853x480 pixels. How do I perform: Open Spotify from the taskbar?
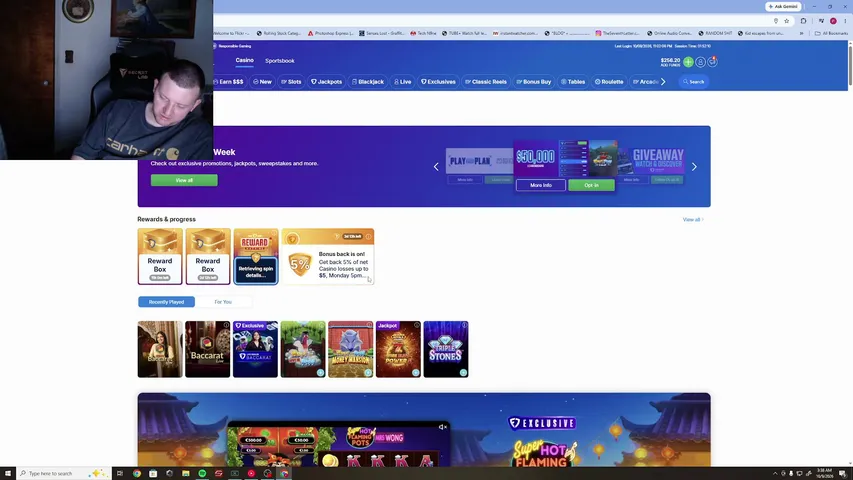202,473
